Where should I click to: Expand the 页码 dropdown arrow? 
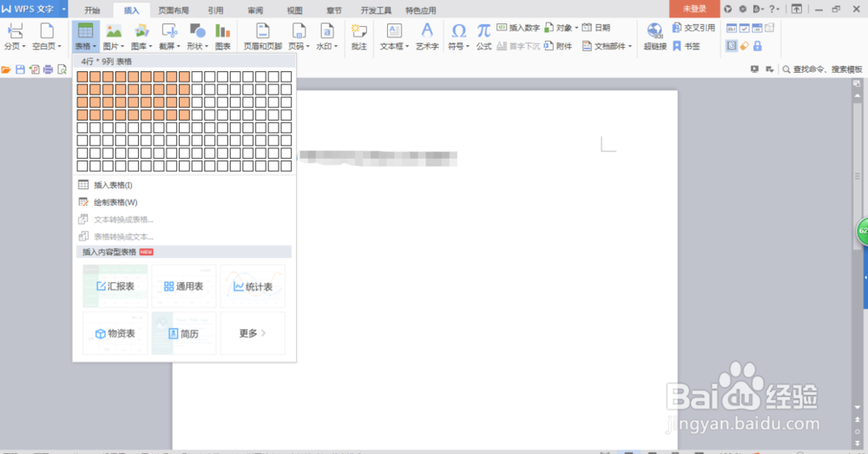[x=307, y=47]
